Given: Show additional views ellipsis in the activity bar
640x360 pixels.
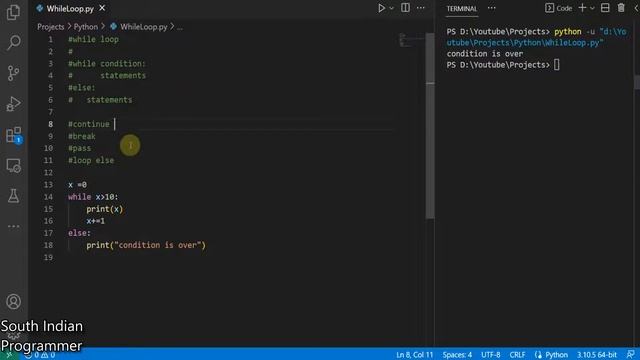Looking at the screenshot, I should pos(13,226).
